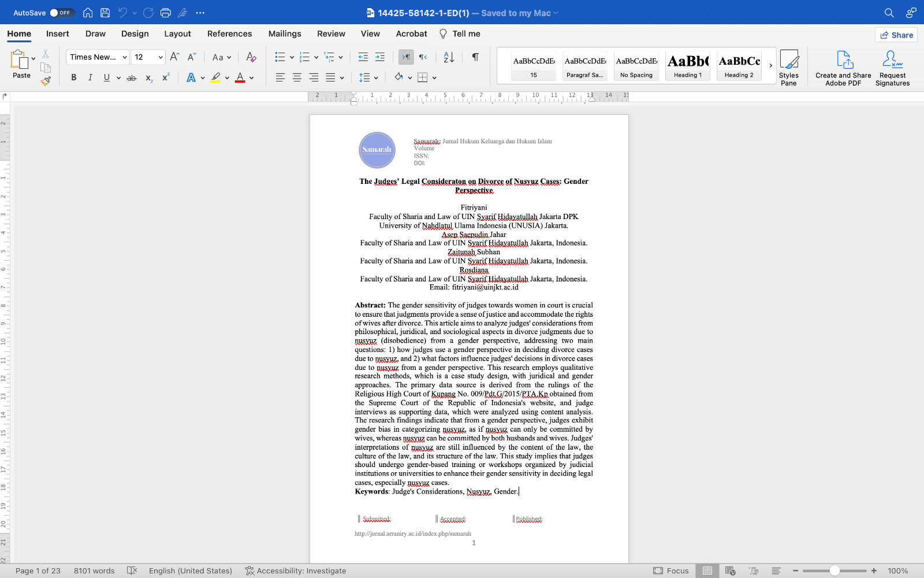
Task: Show paragraph marks with pilcrow icon
Action: click(x=475, y=57)
